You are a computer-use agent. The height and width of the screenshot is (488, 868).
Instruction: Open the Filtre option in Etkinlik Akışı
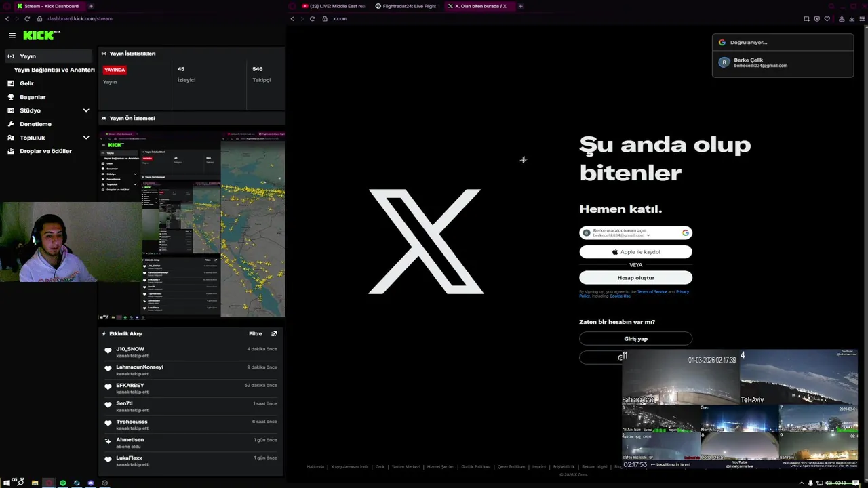[x=255, y=333]
